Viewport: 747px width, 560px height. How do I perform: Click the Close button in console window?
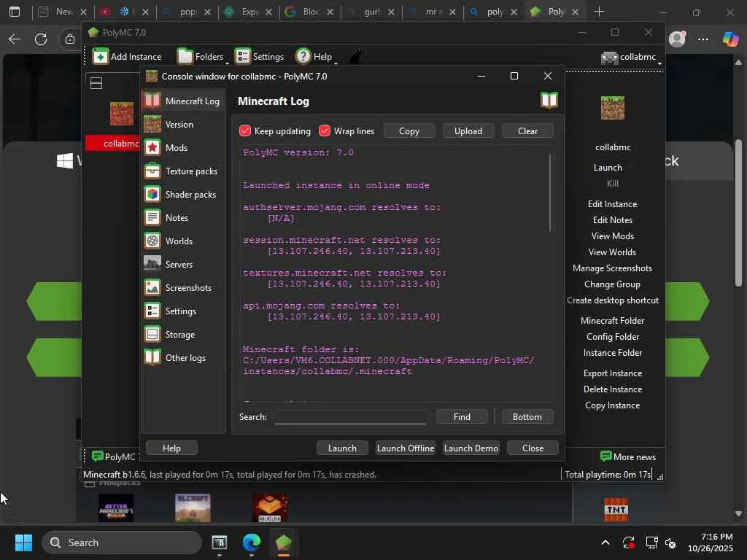[x=533, y=448]
